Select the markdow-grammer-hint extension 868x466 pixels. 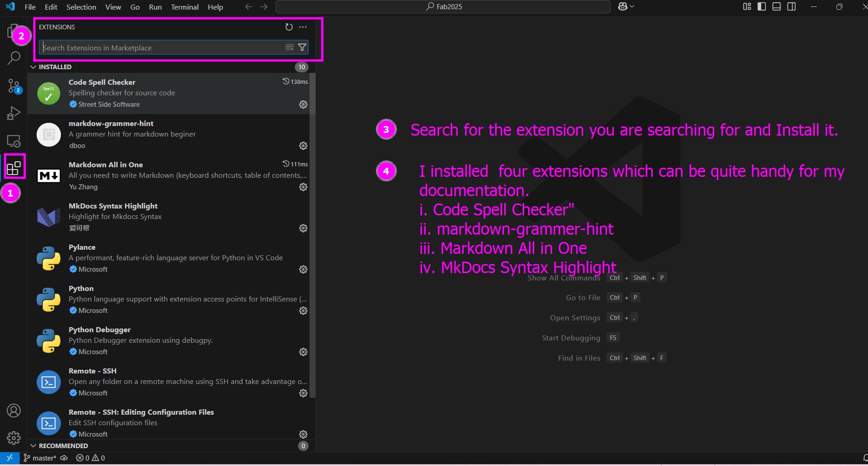[x=168, y=135]
